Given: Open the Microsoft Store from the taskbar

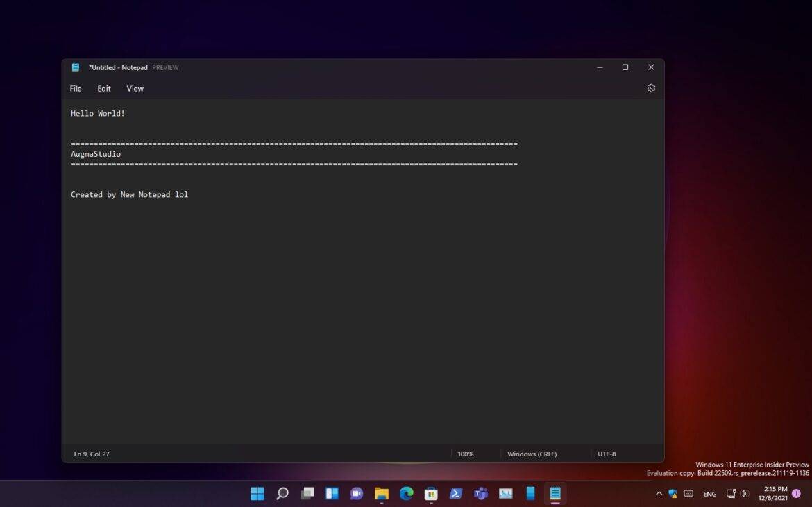Looking at the screenshot, I should (x=431, y=493).
